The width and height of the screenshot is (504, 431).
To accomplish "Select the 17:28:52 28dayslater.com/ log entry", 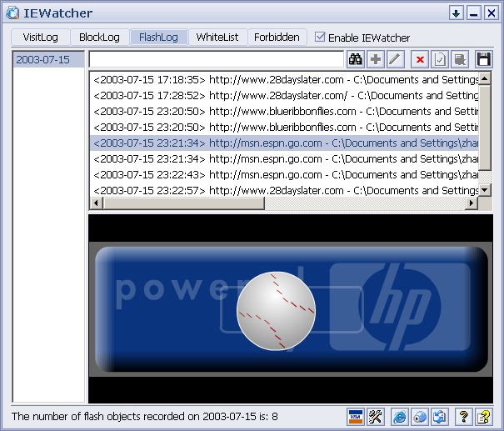I will 284,96.
